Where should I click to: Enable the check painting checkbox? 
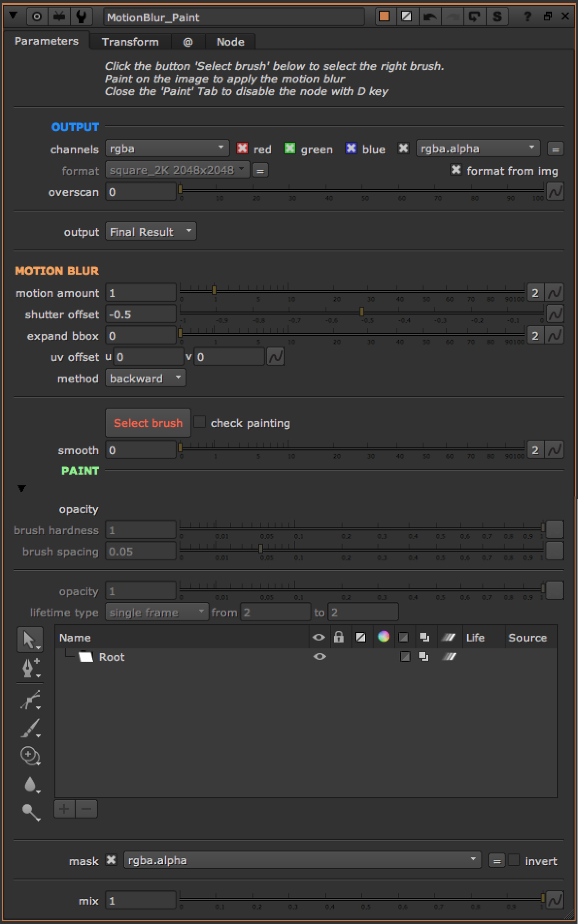(x=200, y=422)
